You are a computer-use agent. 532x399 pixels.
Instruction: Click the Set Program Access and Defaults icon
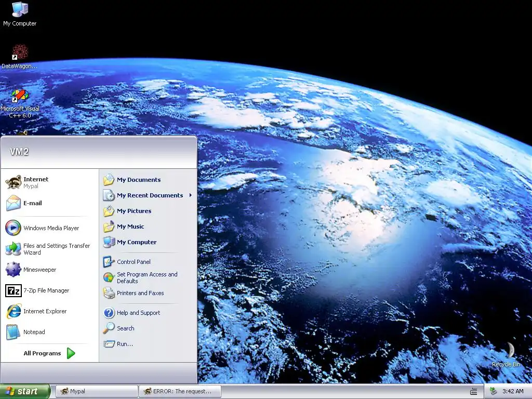tap(109, 277)
